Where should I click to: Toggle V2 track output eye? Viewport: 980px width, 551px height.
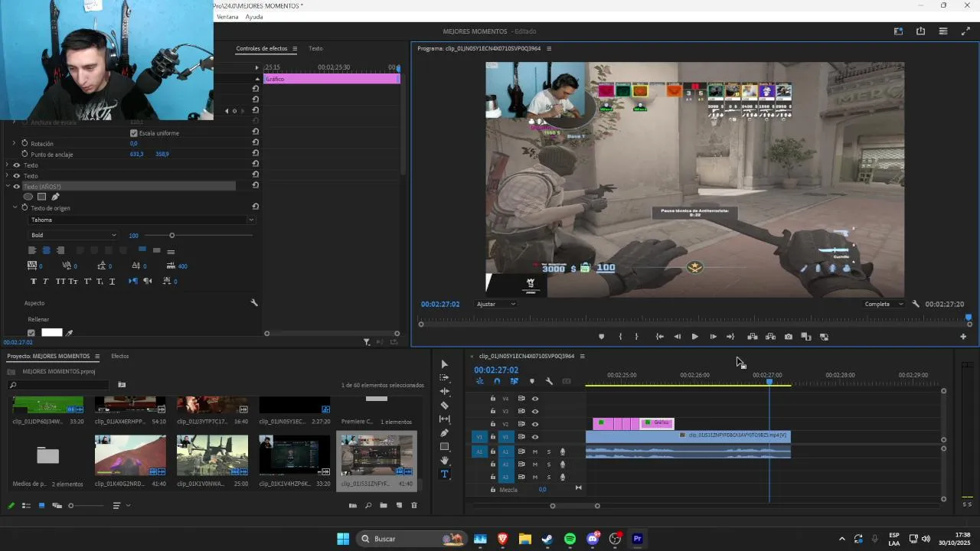point(535,424)
